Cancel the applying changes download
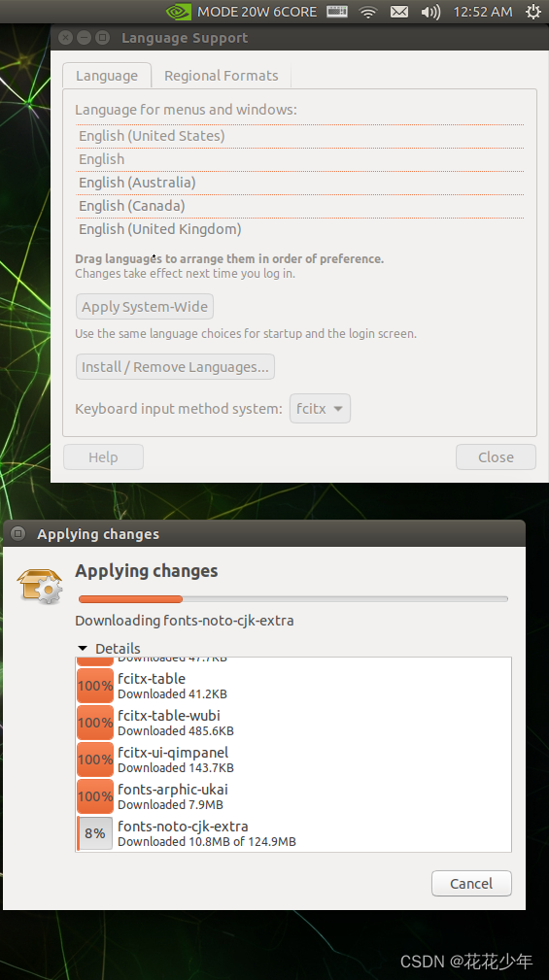549x980 pixels. coord(471,883)
